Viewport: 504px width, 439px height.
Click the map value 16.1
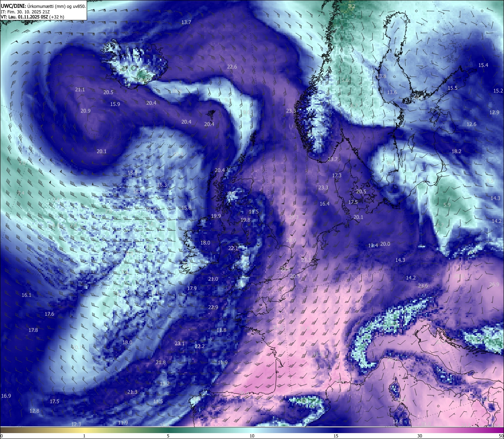(26, 295)
